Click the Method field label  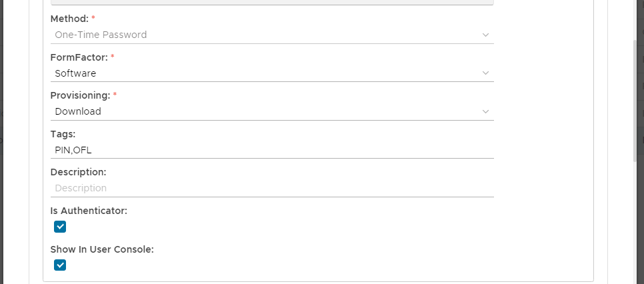(69, 19)
